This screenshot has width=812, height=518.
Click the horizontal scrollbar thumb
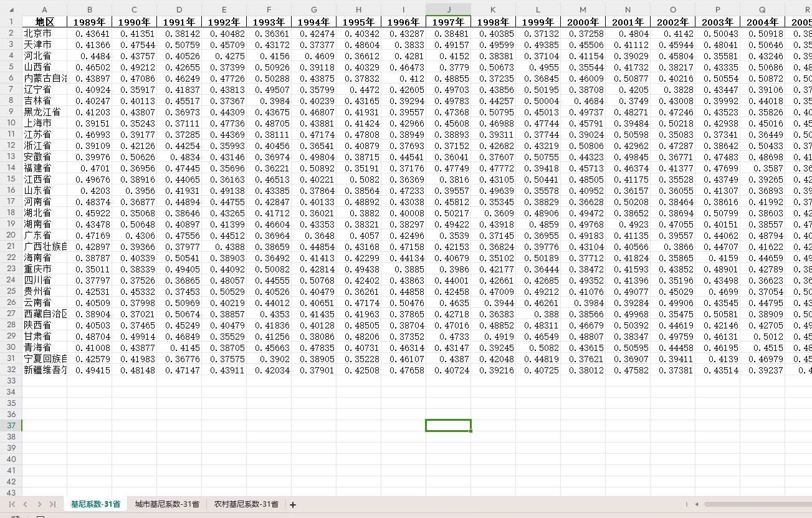pos(757,504)
